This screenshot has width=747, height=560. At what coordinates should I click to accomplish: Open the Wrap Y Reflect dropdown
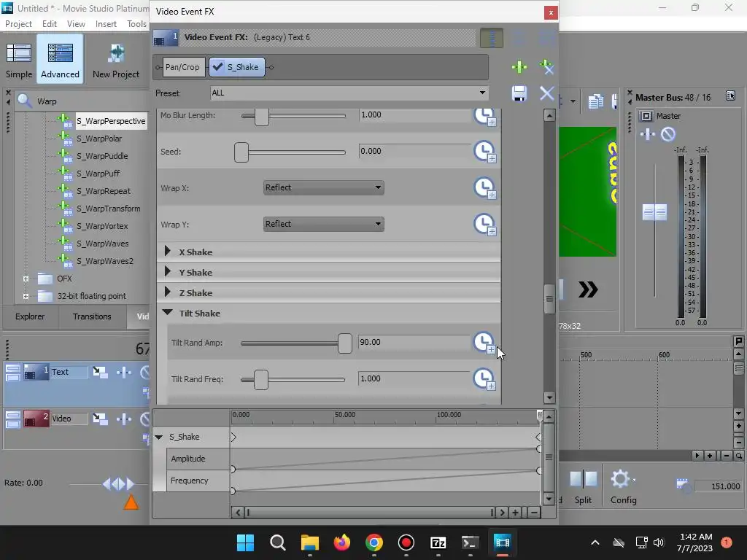tap(323, 224)
